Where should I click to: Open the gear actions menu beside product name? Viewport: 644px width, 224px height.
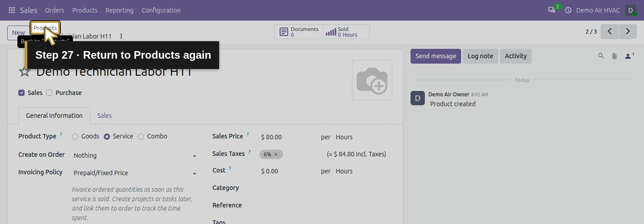click(x=121, y=36)
